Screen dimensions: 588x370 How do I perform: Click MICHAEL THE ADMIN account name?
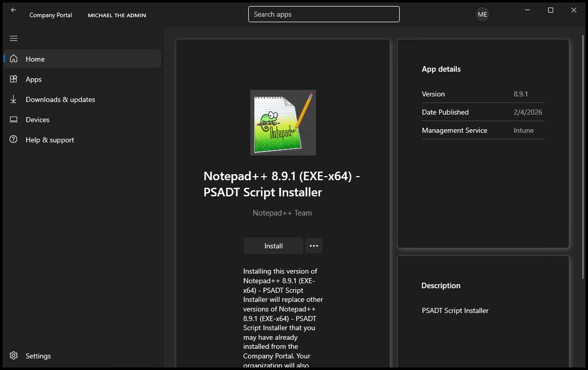point(117,15)
